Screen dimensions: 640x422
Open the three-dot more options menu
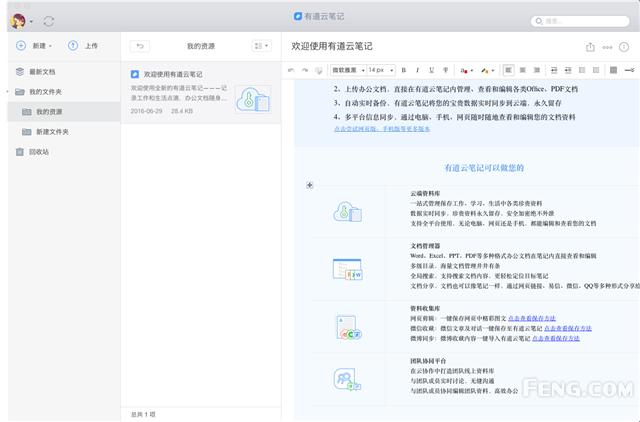607,47
